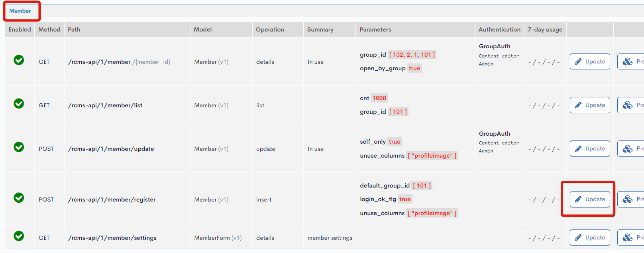Screen dimensions: 644x253
Task: Click the cubes icon in the /member/update row
Action: pos(628,148)
